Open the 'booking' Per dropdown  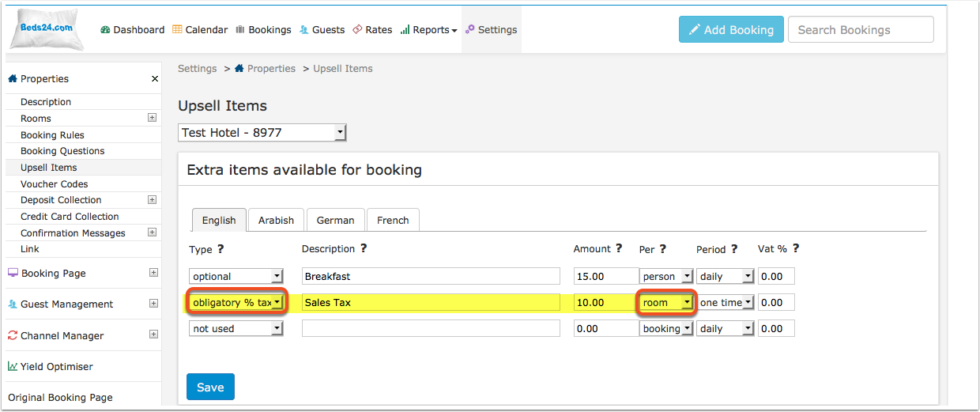coord(666,328)
